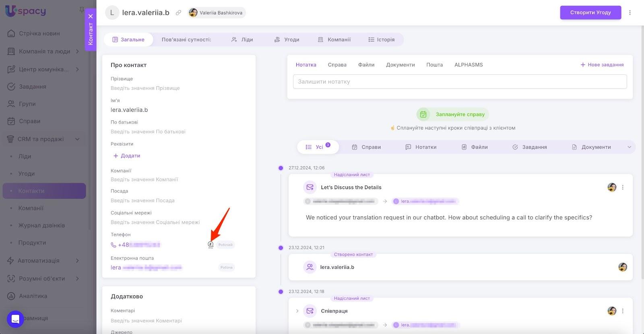644x334 pixels.
Task: Edit the Ім'я value lera.valeriia.b
Action: [x=129, y=110]
